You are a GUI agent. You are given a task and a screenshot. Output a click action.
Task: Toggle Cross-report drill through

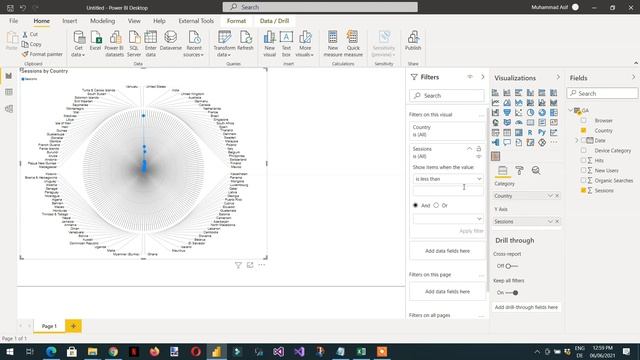point(511,266)
